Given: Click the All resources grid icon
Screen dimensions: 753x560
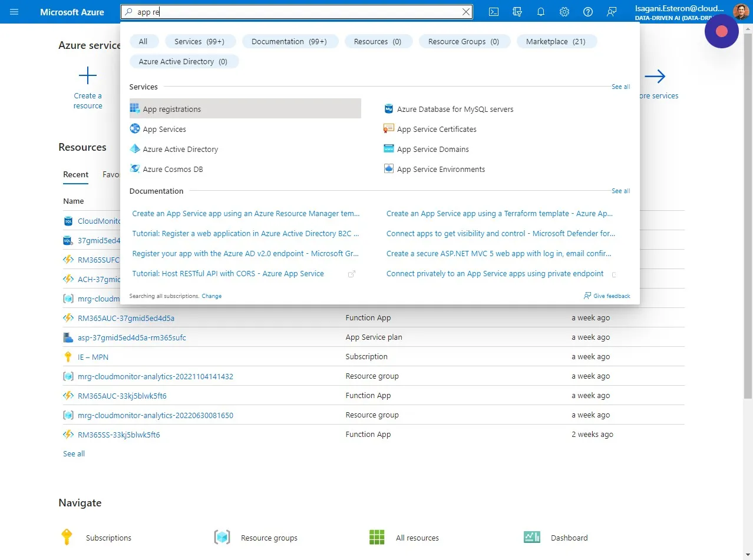Looking at the screenshot, I should click(x=376, y=537).
